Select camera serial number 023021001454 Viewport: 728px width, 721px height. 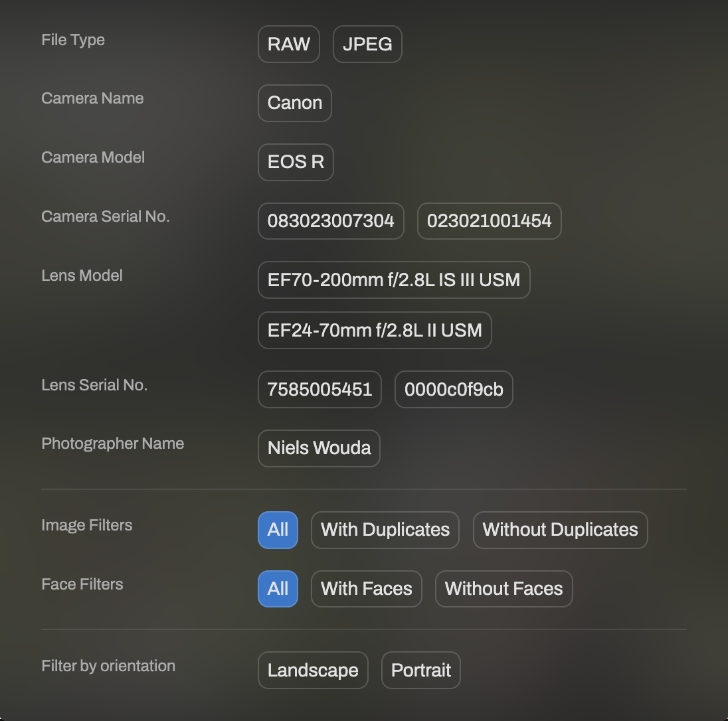point(489,221)
